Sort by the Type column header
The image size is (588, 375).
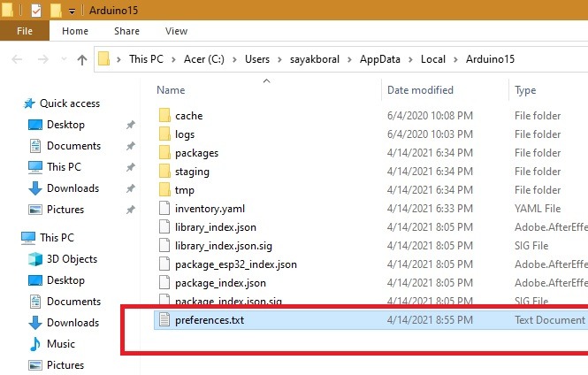tap(525, 90)
